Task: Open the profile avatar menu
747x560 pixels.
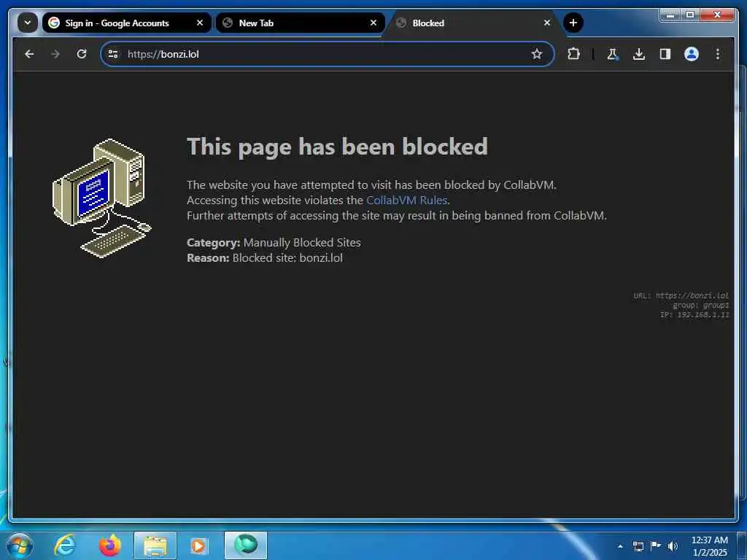Action: tap(692, 54)
